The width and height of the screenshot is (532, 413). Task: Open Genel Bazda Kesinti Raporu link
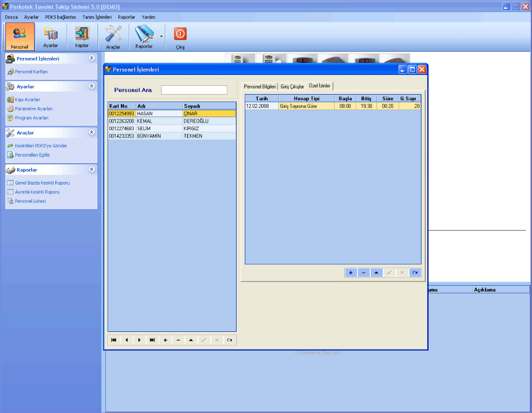(42, 182)
